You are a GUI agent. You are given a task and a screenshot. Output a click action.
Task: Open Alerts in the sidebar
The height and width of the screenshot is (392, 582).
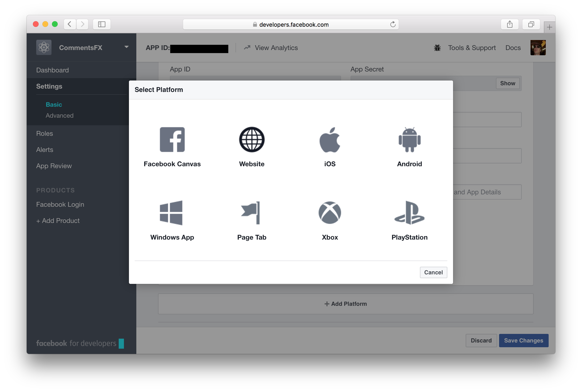[45, 150]
